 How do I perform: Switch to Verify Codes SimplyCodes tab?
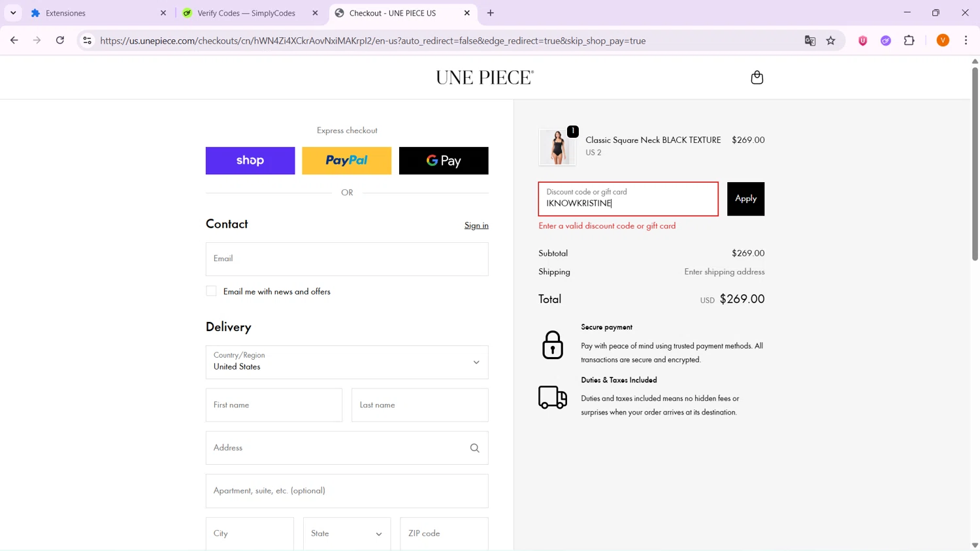[x=251, y=13]
